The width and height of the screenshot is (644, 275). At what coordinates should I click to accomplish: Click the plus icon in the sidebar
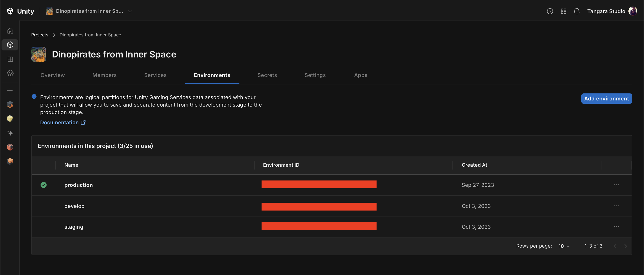click(10, 90)
